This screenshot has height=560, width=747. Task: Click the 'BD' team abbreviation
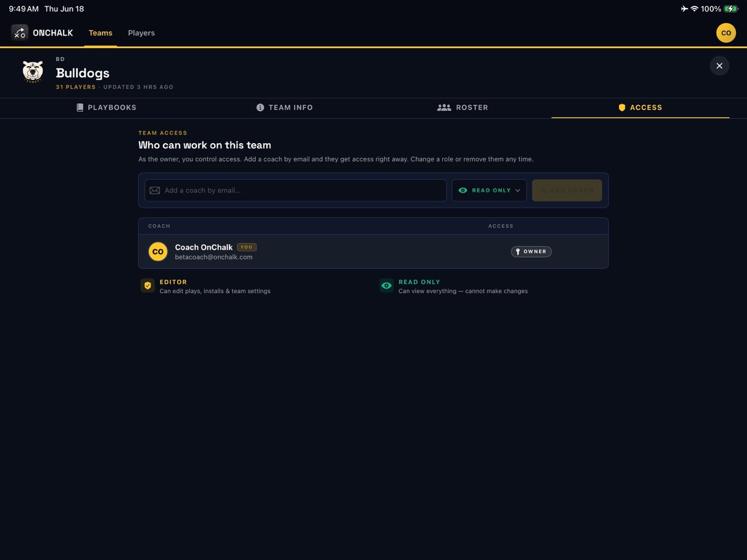click(x=60, y=60)
